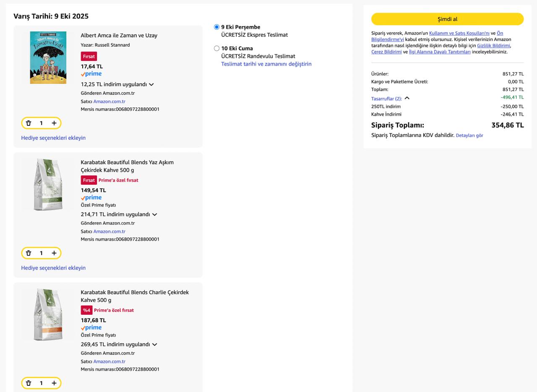Open Yaz Aşkım coffee product image
The height and width of the screenshot is (392, 537).
click(x=48, y=185)
